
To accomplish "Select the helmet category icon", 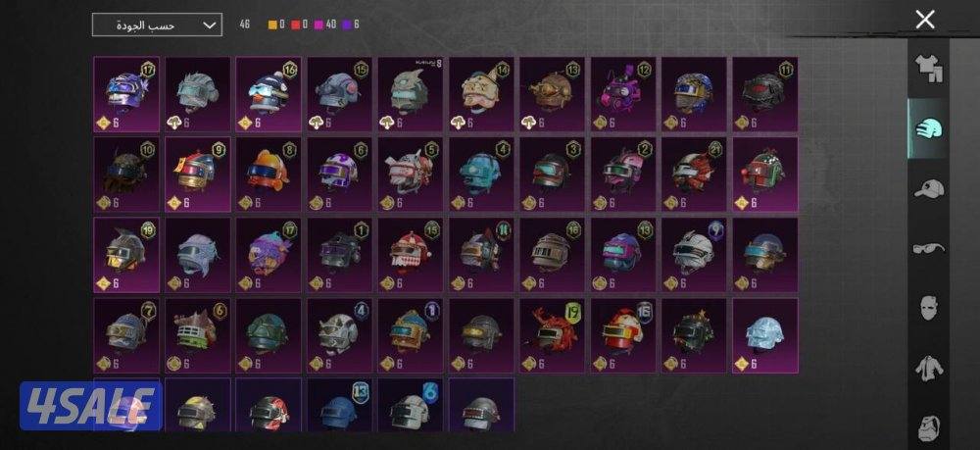I will click(928, 128).
